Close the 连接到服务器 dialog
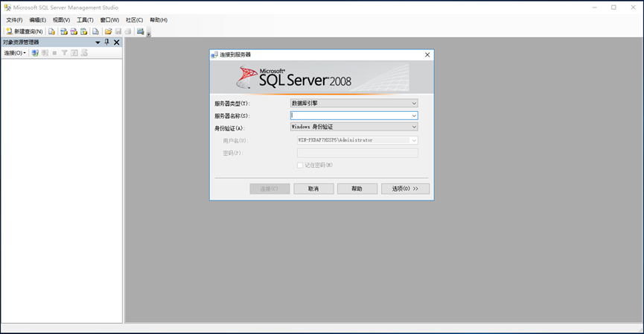 pos(427,54)
